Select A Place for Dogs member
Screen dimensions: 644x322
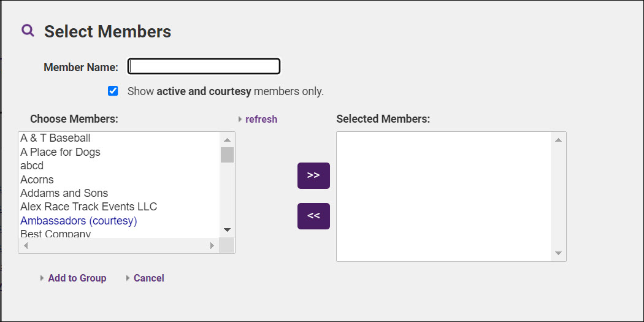click(60, 151)
